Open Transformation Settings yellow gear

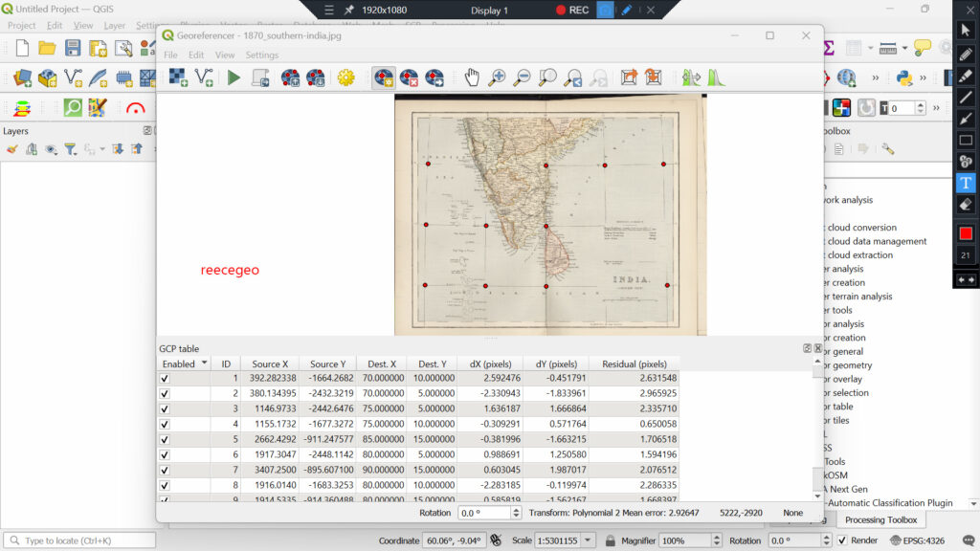coord(345,77)
